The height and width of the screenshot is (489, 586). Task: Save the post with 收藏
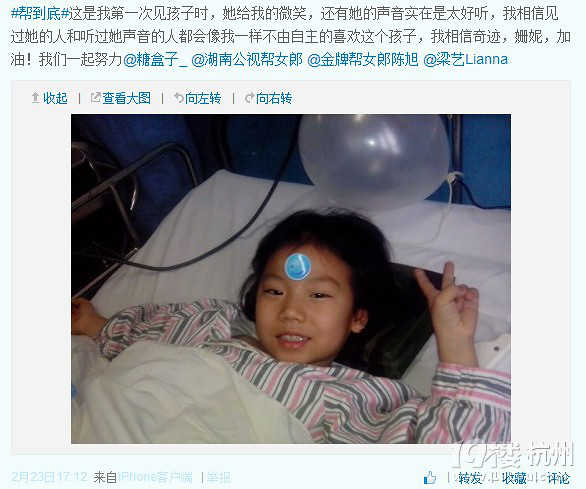point(514,478)
